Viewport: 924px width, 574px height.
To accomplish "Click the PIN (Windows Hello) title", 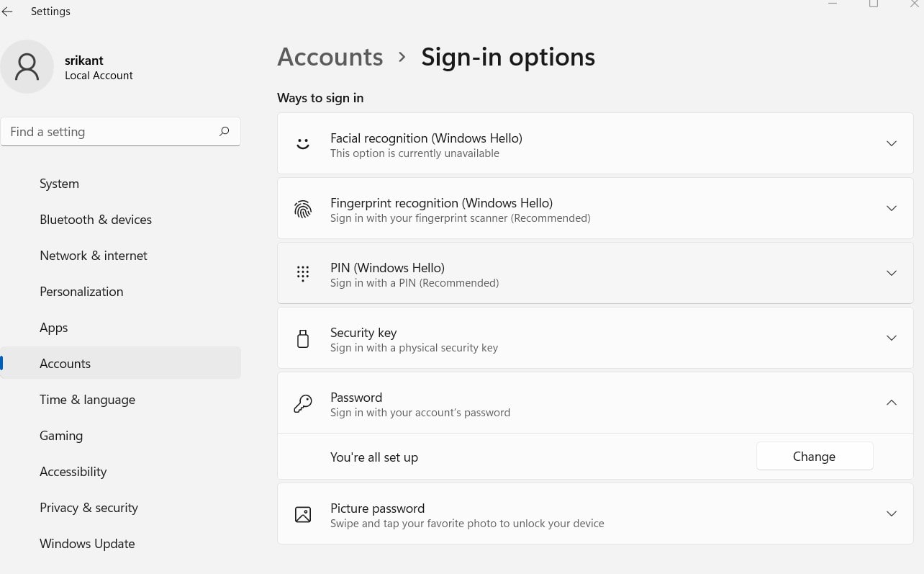I will 387,267.
